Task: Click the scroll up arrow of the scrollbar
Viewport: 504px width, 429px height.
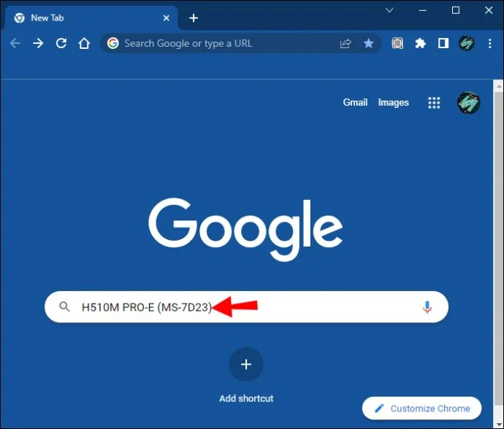Action: (x=499, y=86)
